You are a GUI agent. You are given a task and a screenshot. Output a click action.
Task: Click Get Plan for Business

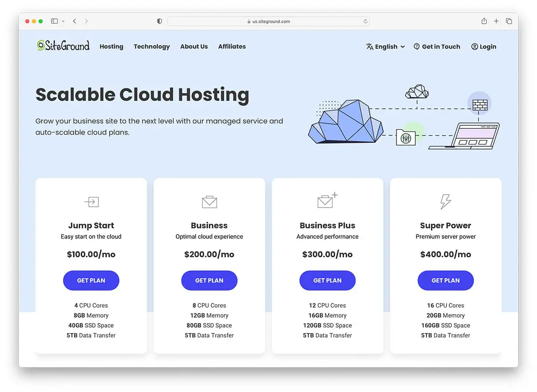coord(209,281)
